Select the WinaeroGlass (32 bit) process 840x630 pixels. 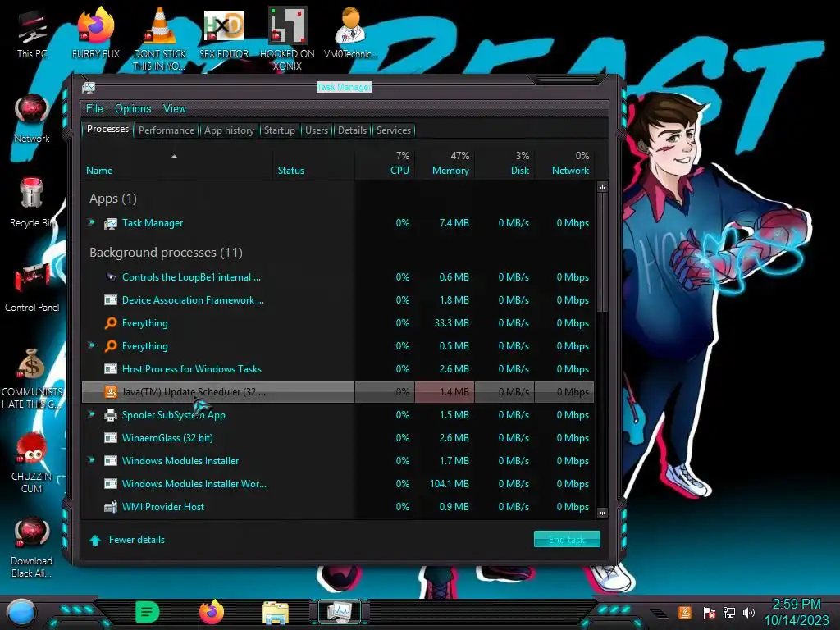point(338,438)
